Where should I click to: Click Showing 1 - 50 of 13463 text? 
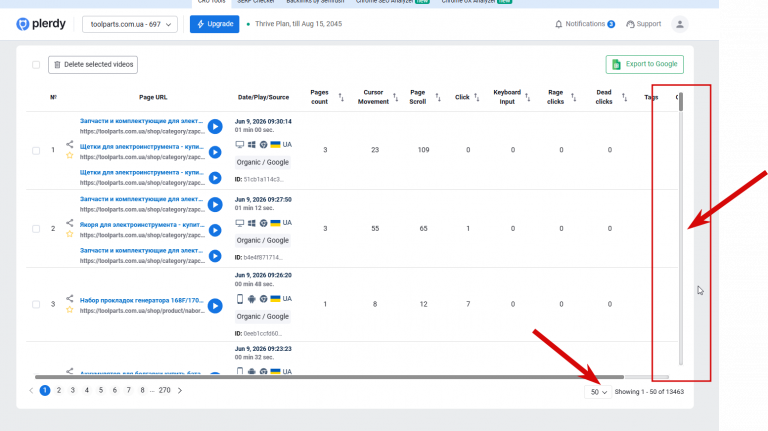coord(649,392)
